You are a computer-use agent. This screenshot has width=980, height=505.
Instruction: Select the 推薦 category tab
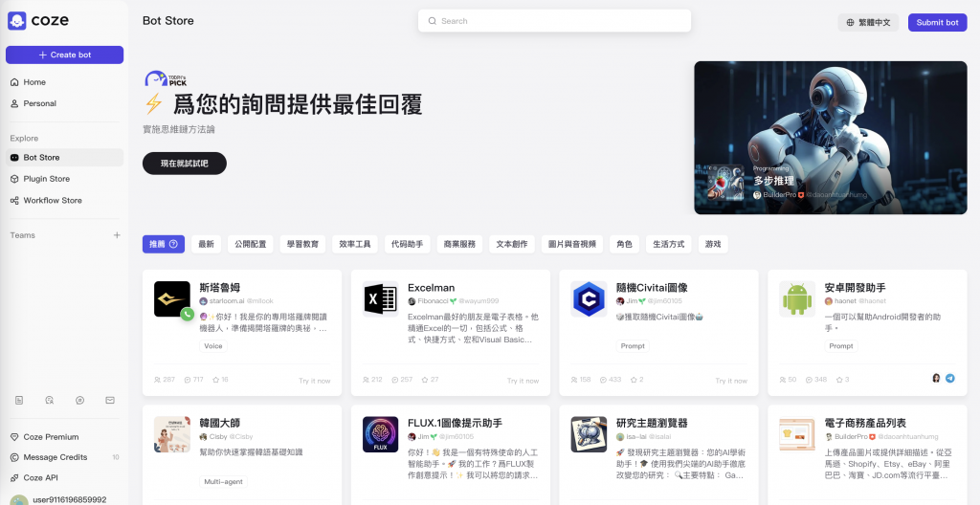pyautogui.click(x=163, y=245)
